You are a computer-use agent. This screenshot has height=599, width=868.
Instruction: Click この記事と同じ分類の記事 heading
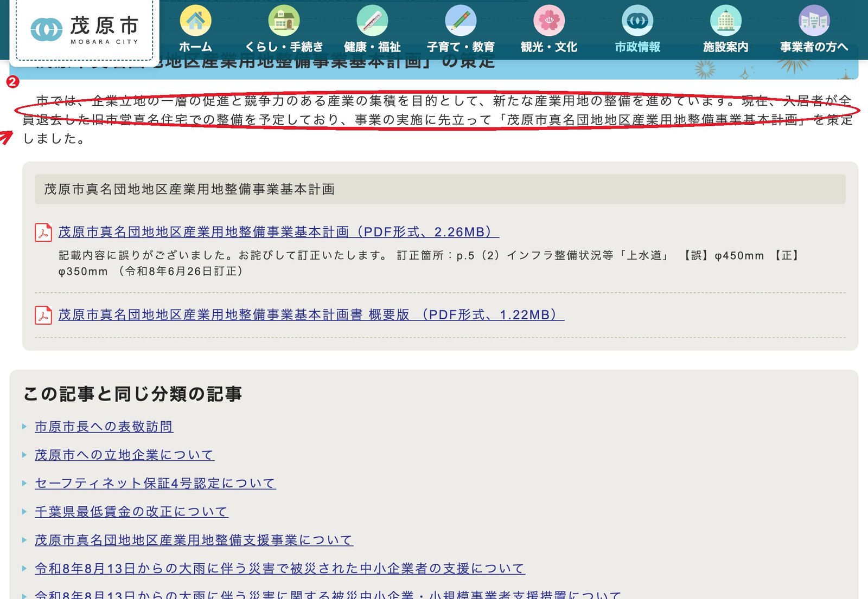pyautogui.click(x=132, y=394)
